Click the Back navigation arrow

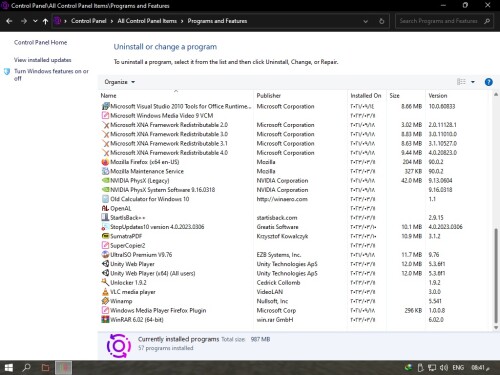(x=9, y=21)
